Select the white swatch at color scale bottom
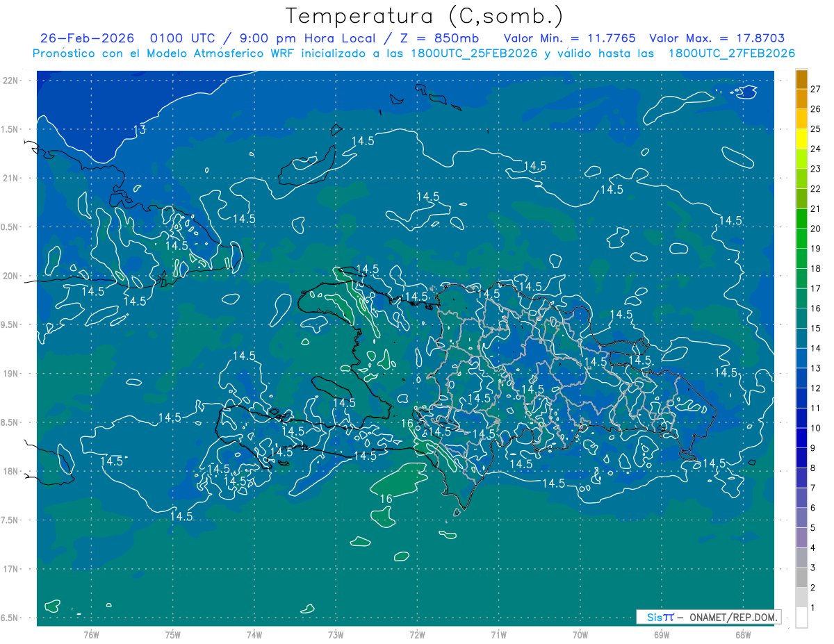This screenshot has width=834, height=644. click(x=801, y=617)
